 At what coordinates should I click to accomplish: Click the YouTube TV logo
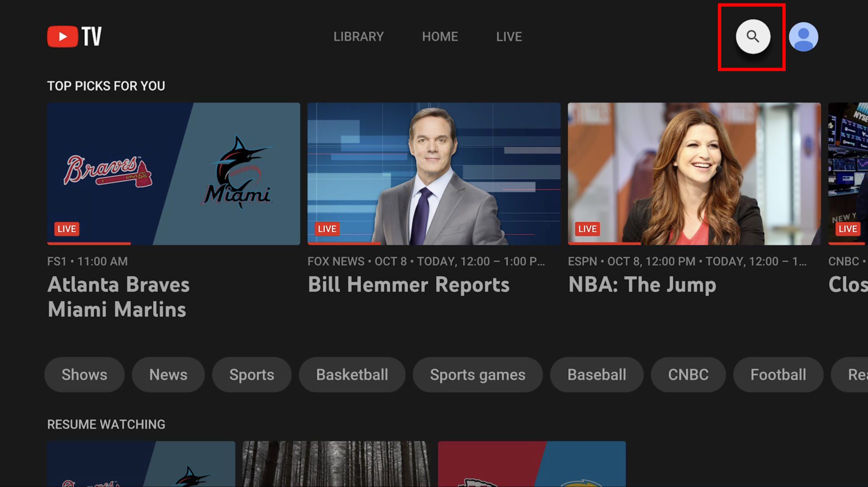pyautogui.click(x=73, y=36)
